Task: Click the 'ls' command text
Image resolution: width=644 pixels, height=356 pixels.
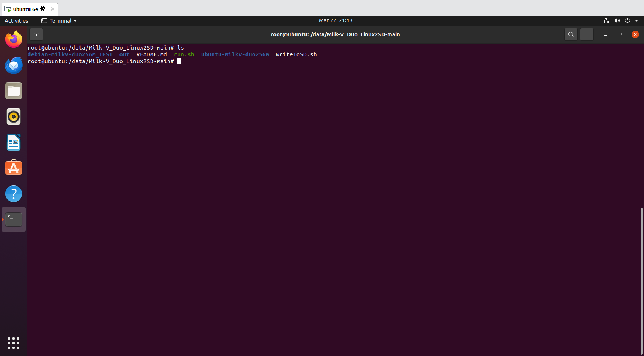Action: 181,48
